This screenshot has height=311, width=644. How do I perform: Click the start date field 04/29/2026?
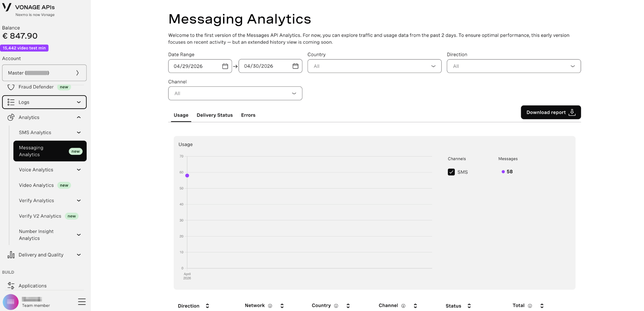(200, 66)
